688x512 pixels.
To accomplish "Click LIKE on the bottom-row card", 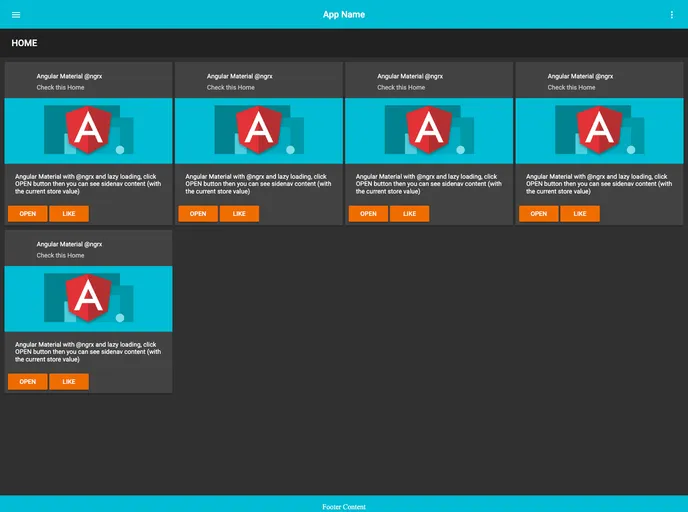I will pyautogui.click(x=69, y=382).
